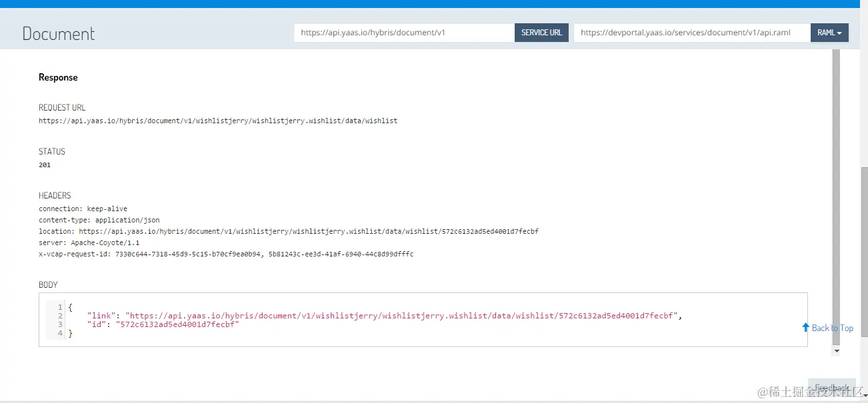868x403 pixels.
Task: Focus the api.raml URL input field
Action: coord(692,33)
